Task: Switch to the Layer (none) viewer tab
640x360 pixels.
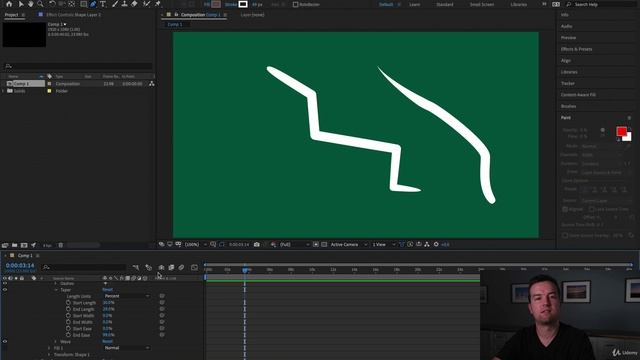Action: coord(252,15)
